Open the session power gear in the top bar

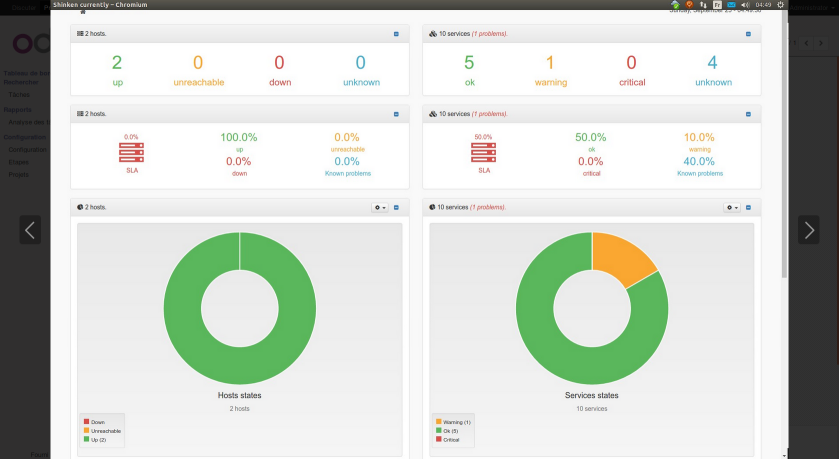(x=780, y=5)
